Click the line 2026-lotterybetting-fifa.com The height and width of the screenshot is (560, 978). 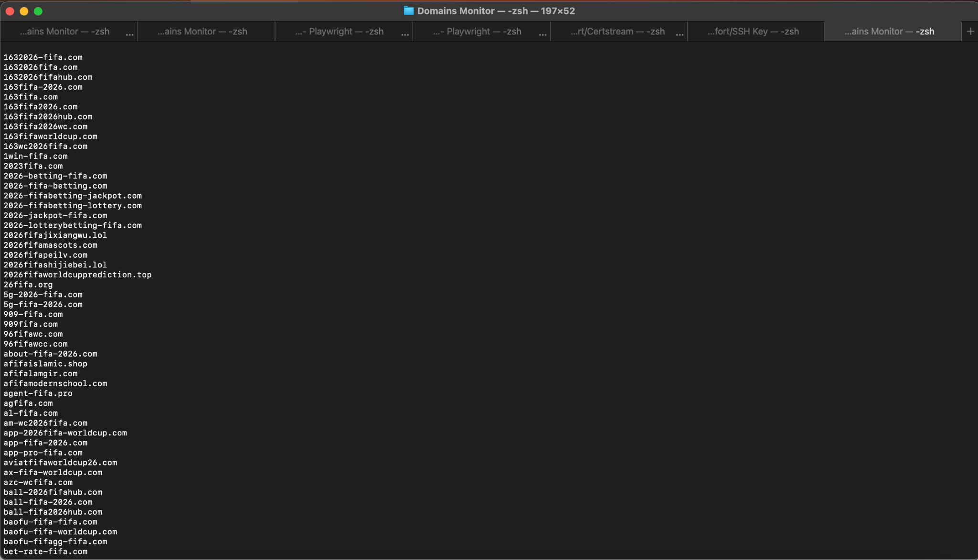73,225
